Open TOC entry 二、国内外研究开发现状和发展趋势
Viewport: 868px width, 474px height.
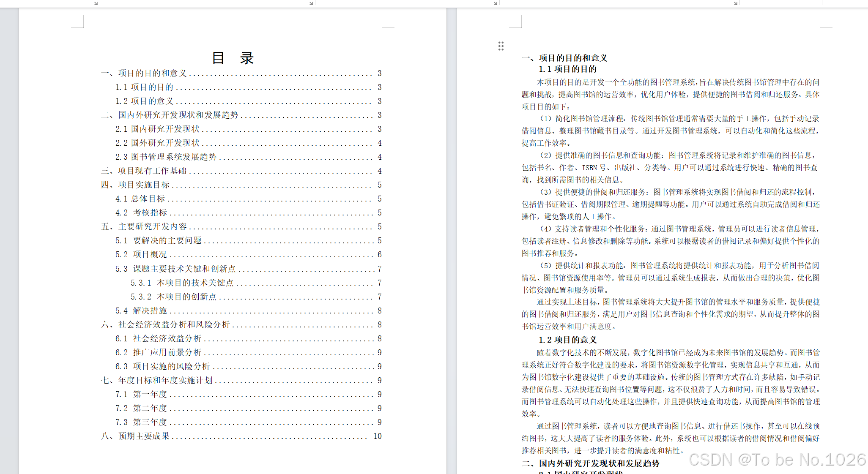(x=170, y=115)
